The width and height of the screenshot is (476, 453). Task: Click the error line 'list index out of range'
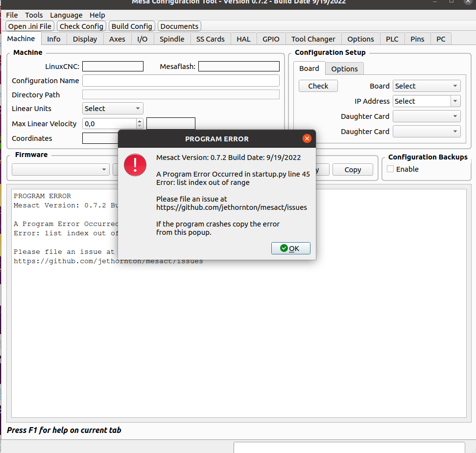click(203, 182)
